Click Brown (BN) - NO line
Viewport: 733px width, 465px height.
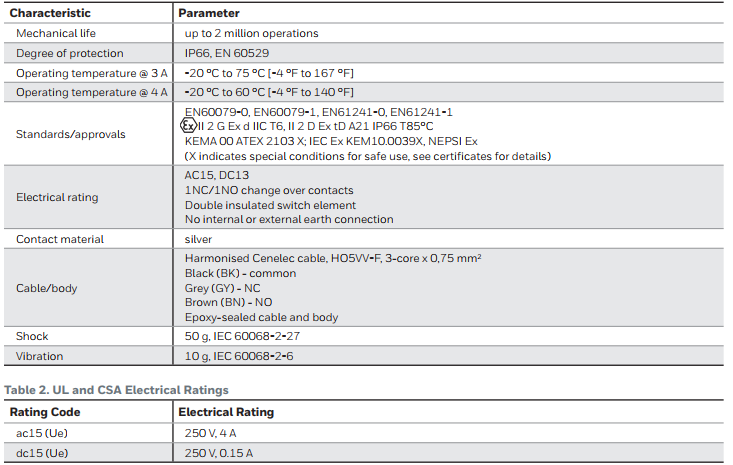(x=228, y=302)
